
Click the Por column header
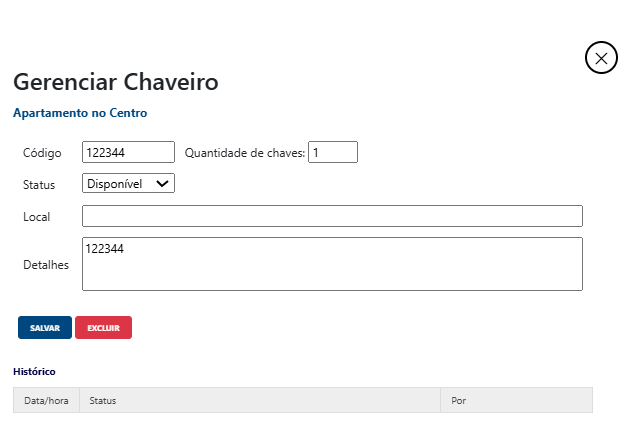pos(459,400)
